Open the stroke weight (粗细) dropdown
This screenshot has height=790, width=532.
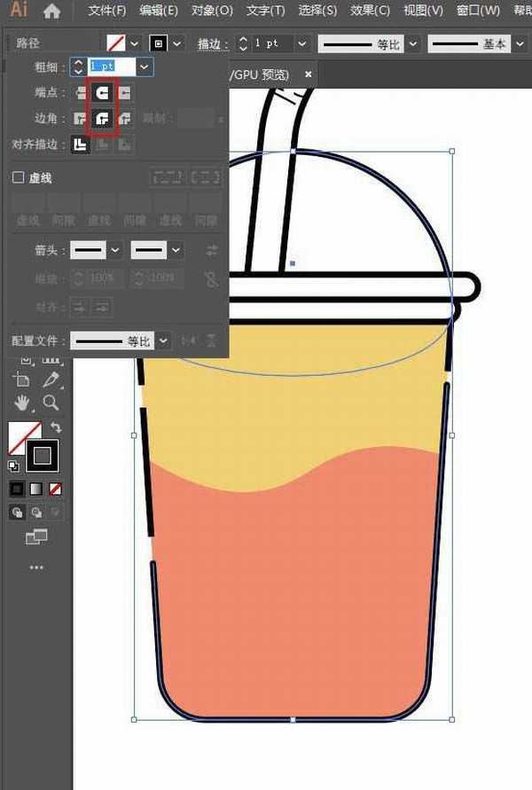pos(145,66)
